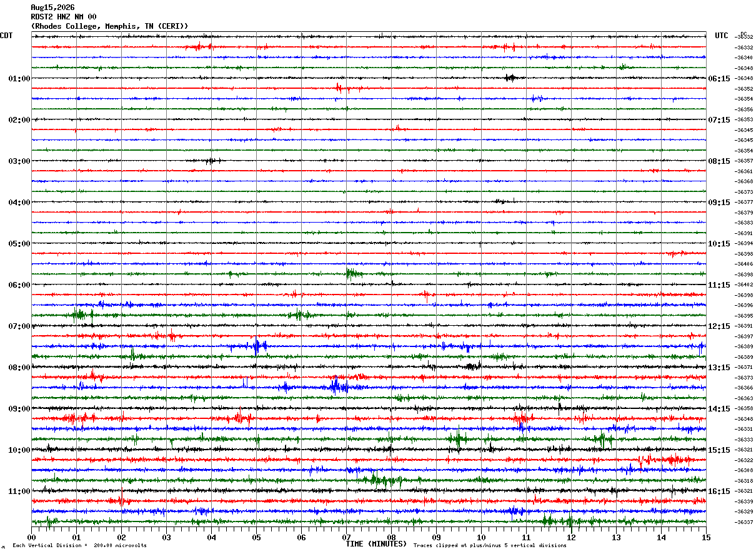The image size is (756, 554).
Task: Click the '13:15' UTC time label
Action: 719,368
